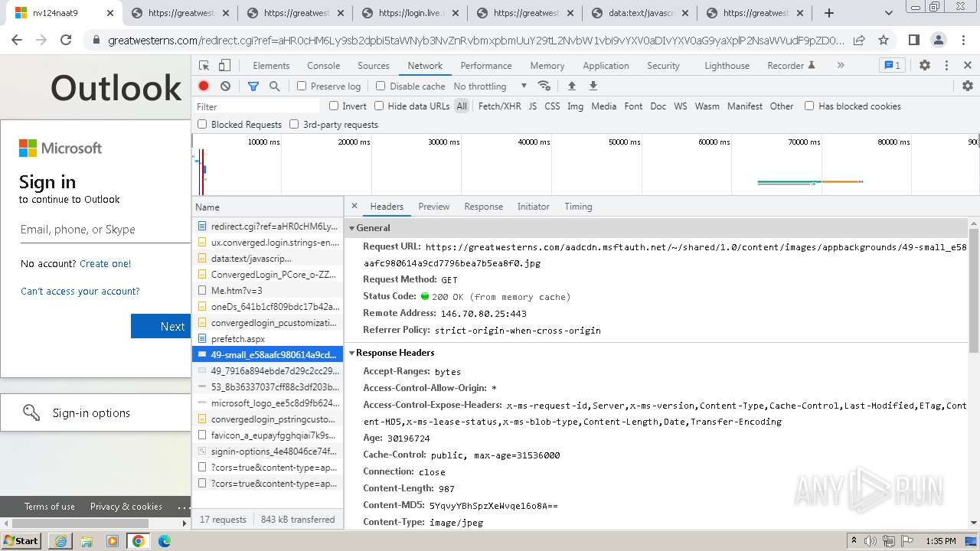Image resolution: width=980 pixels, height=551 pixels.
Task: Click the inspect element picker icon
Action: [x=204, y=66]
